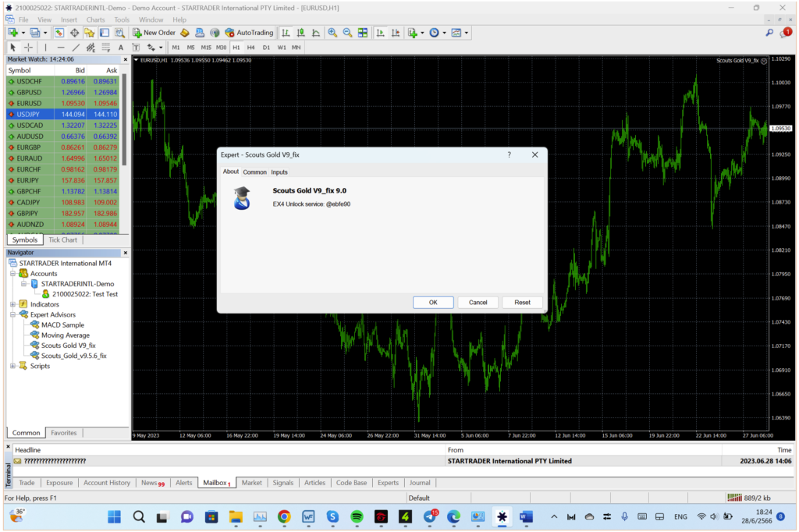Select the USDJPY row in Market Watch
This screenshot has height=532, width=799.
(62, 114)
